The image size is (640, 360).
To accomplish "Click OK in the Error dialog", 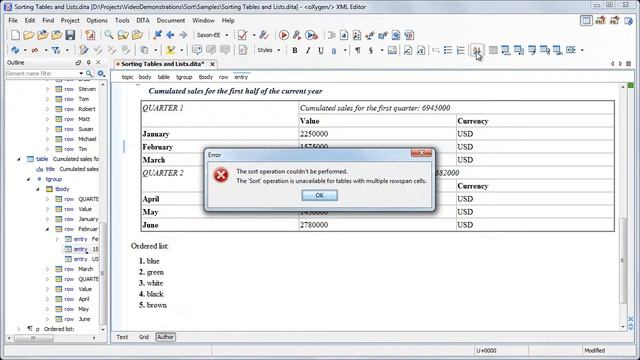I will 319,196.
